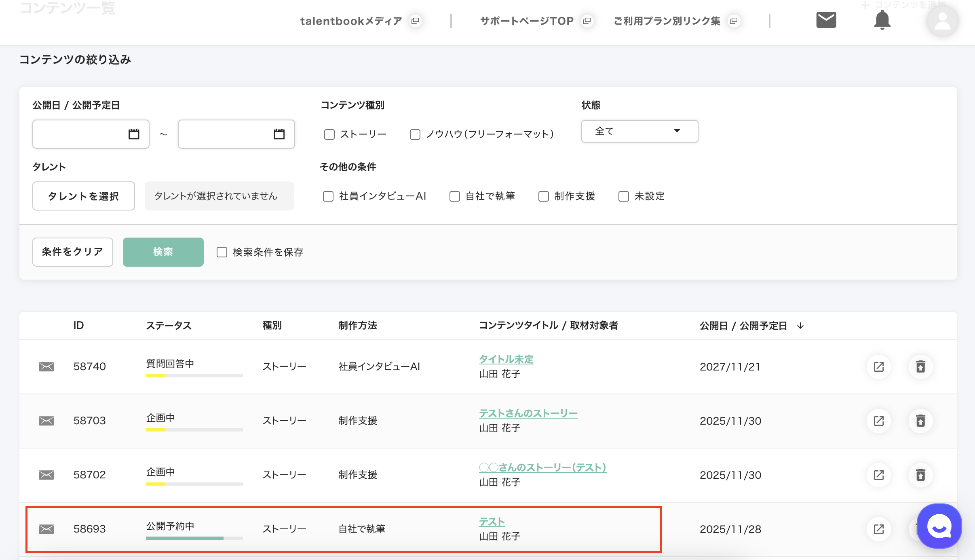The width and height of the screenshot is (975, 560).
Task: Open start date calendar picker icon
Action: [134, 134]
